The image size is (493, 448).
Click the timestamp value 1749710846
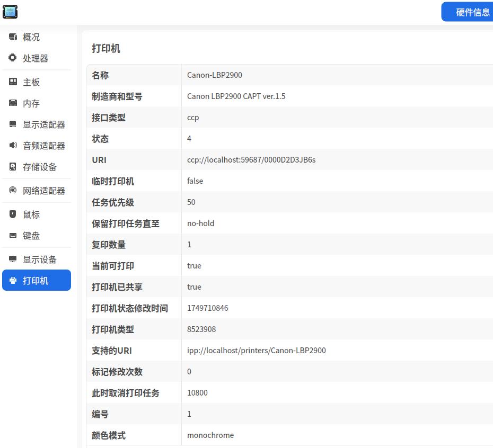(207, 308)
